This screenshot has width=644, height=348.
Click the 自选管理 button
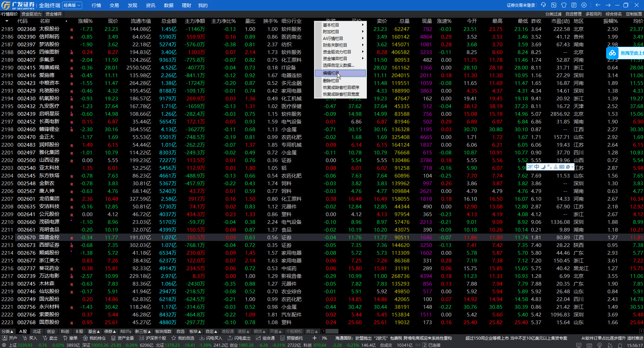pyautogui.click(x=574, y=14)
